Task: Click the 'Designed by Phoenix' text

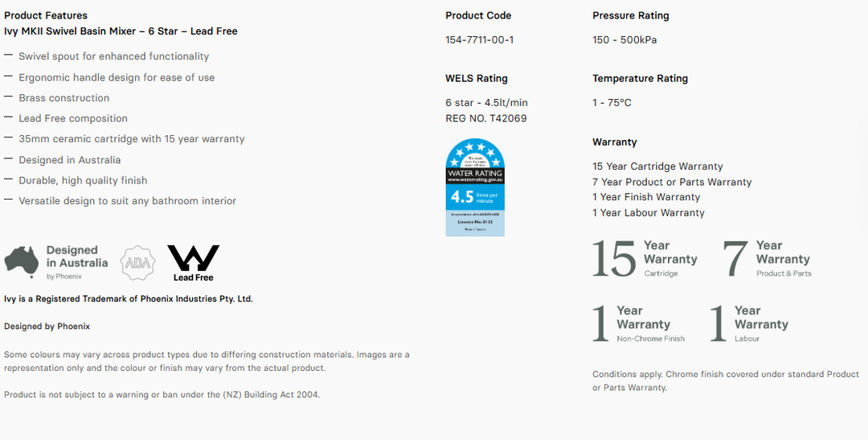Action: click(47, 327)
